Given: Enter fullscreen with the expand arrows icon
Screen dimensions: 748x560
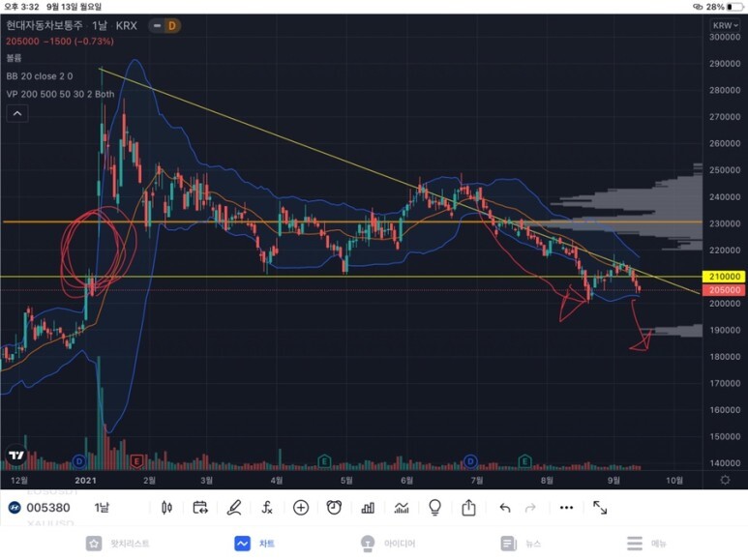Looking at the screenshot, I should [600, 508].
